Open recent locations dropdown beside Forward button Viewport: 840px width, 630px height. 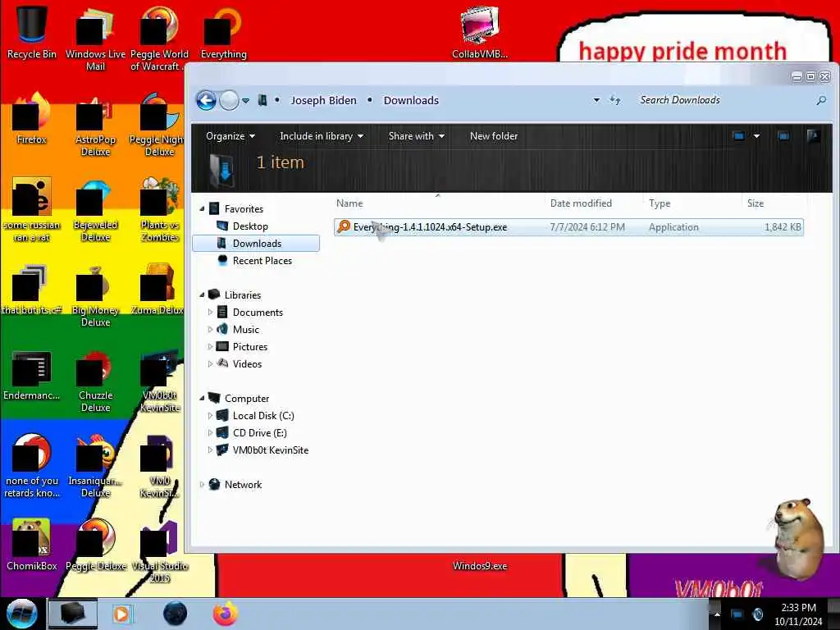pyautogui.click(x=246, y=101)
